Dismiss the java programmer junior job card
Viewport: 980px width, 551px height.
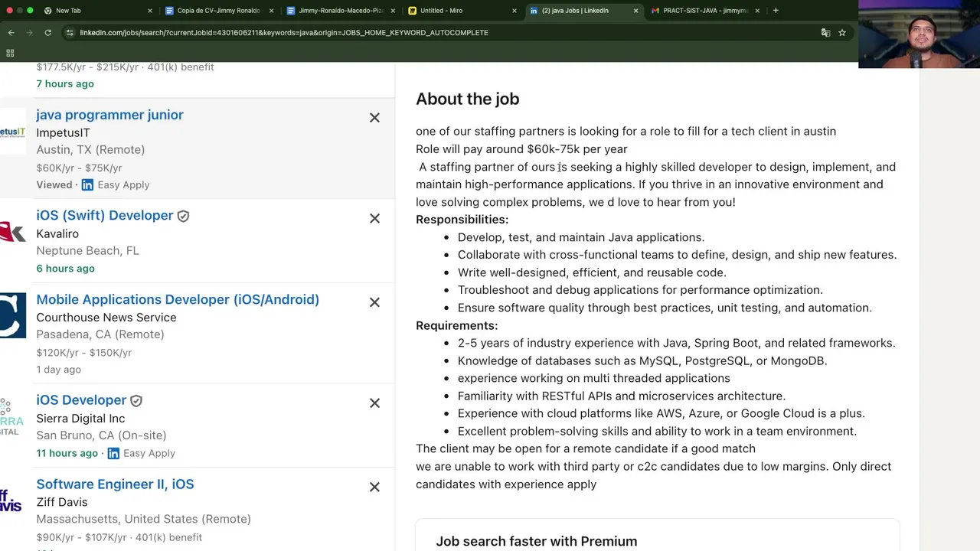tap(374, 118)
